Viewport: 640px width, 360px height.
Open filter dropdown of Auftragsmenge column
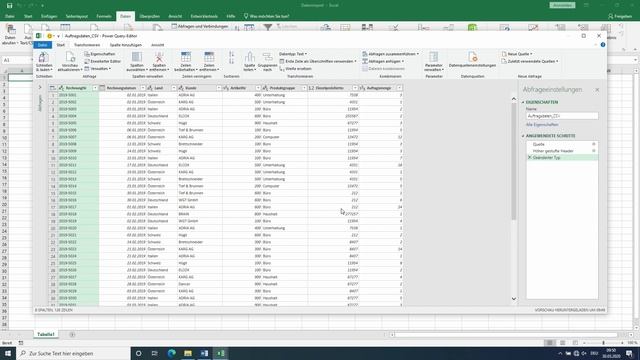tap(399, 88)
